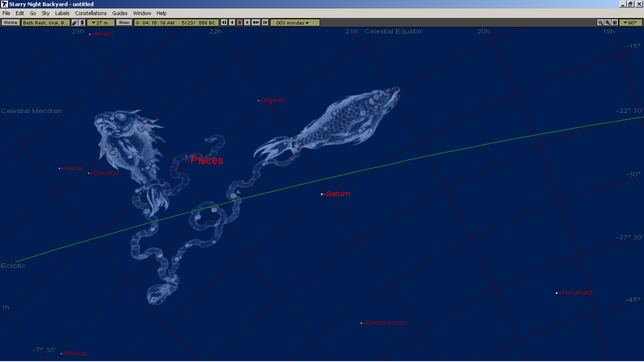Screen dimensions: 644x362
Task: Click the zoom in magnifier icon
Action: [x=608, y=23]
